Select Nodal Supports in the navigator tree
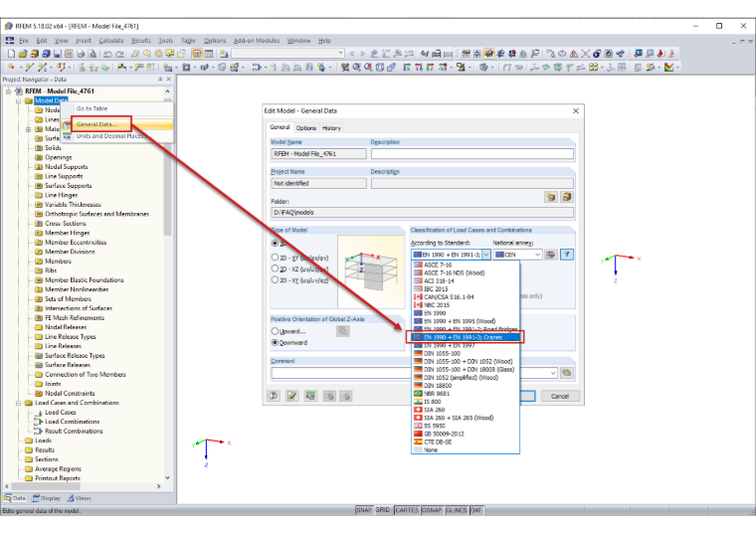This screenshot has width=756, height=533. [66, 167]
